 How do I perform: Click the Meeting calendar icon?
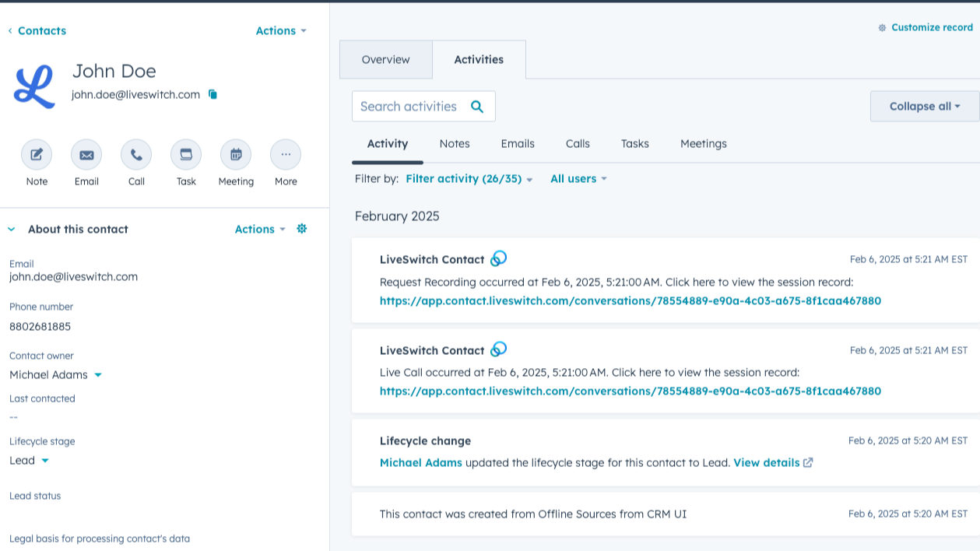click(236, 155)
